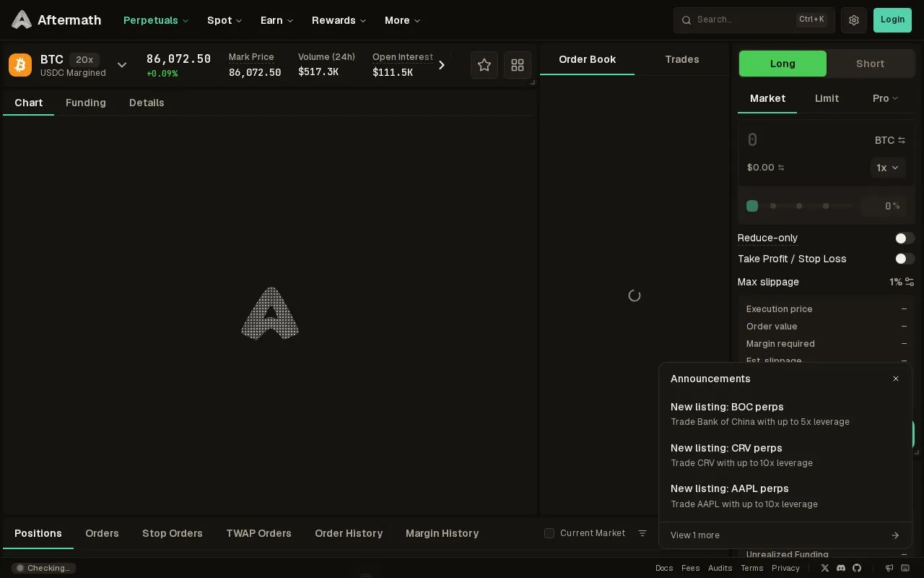Click the middle stop on the size slider

click(x=799, y=206)
